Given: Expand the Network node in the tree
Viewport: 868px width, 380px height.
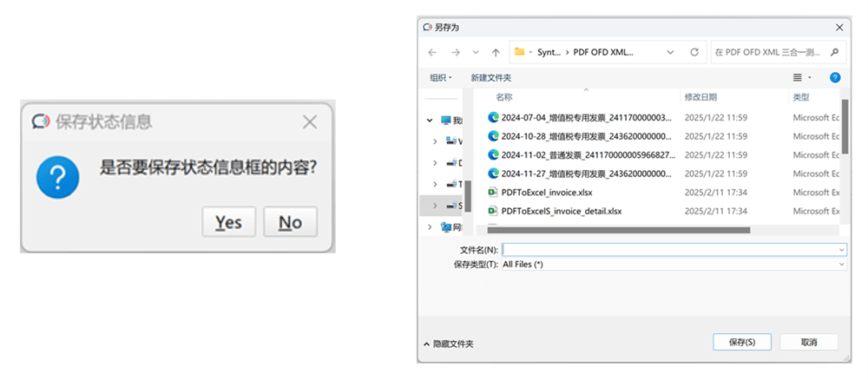Looking at the screenshot, I should 430,226.
